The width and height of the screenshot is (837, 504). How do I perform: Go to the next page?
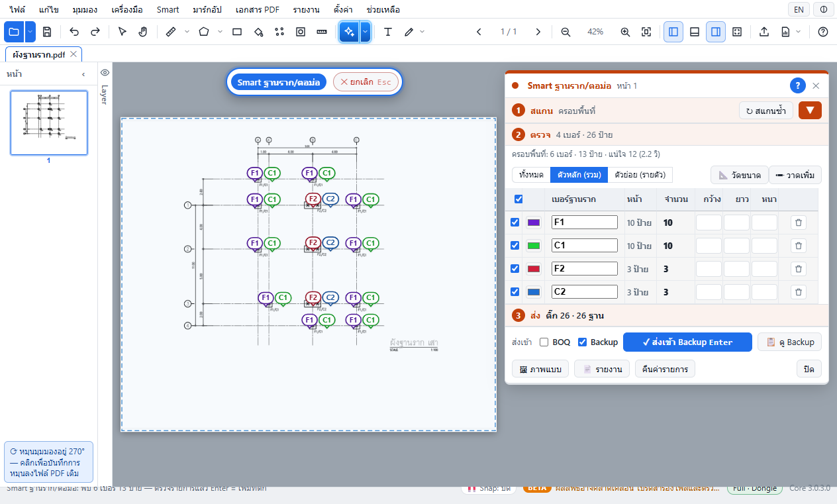[x=538, y=32]
